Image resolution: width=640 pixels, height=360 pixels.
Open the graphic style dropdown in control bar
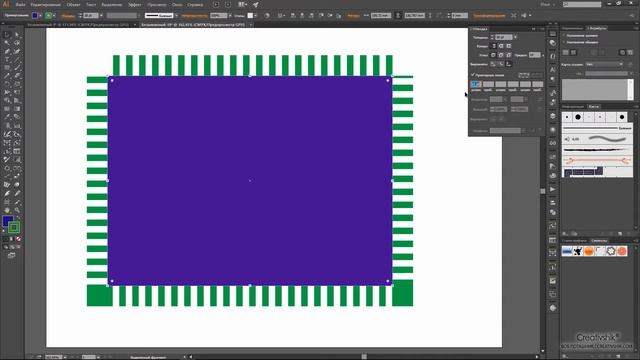point(256,16)
